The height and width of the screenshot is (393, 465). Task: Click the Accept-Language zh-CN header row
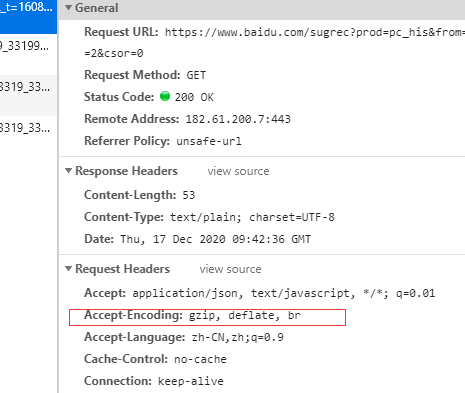tap(184, 337)
